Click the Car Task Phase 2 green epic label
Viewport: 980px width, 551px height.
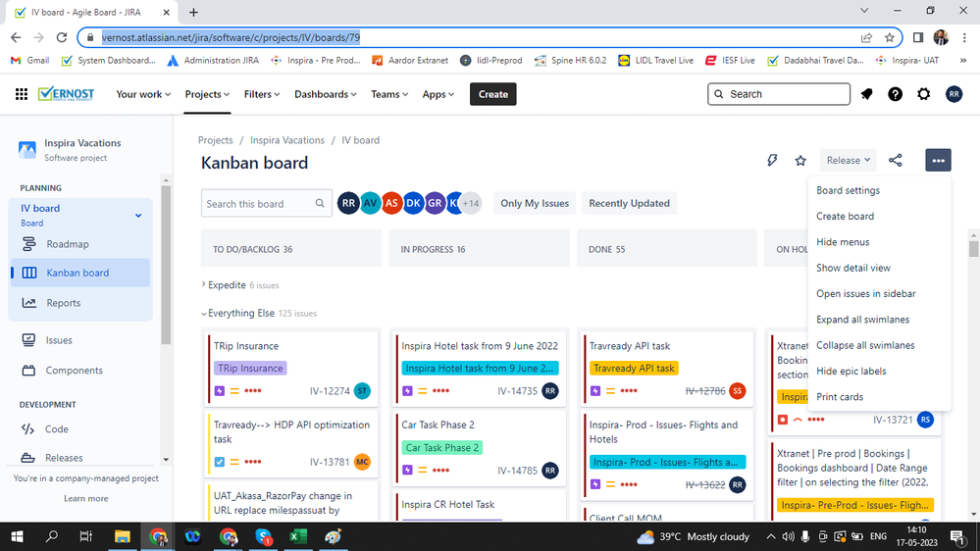441,447
